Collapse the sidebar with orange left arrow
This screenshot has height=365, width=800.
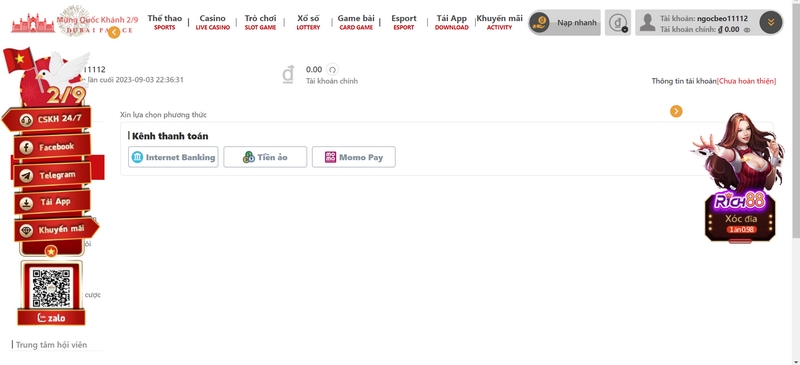pos(114,33)
